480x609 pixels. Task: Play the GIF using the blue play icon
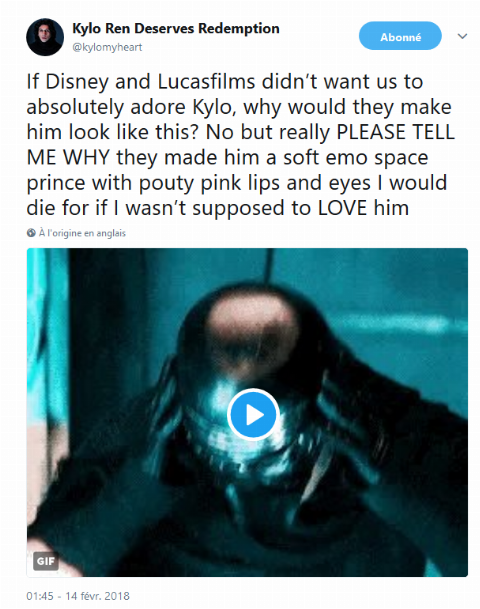[254, 414]
